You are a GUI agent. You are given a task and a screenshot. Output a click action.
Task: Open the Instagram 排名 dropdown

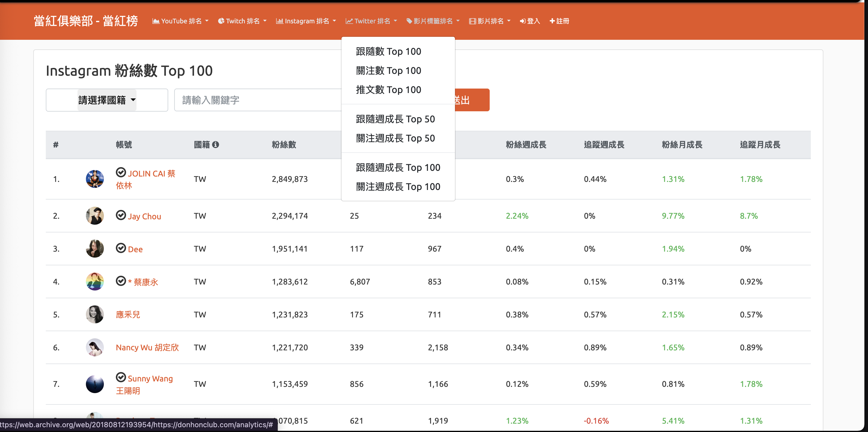click(x=306, y=21)
